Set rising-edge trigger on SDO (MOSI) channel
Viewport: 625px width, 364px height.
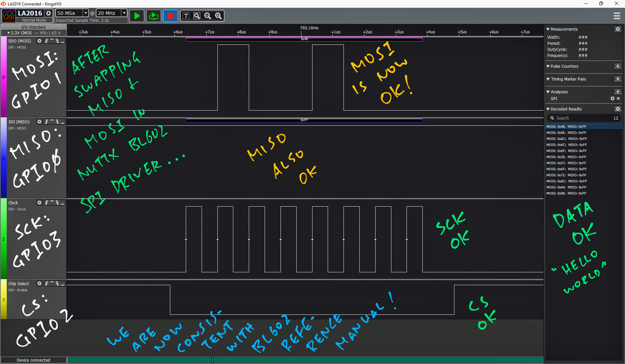point(47,41)
